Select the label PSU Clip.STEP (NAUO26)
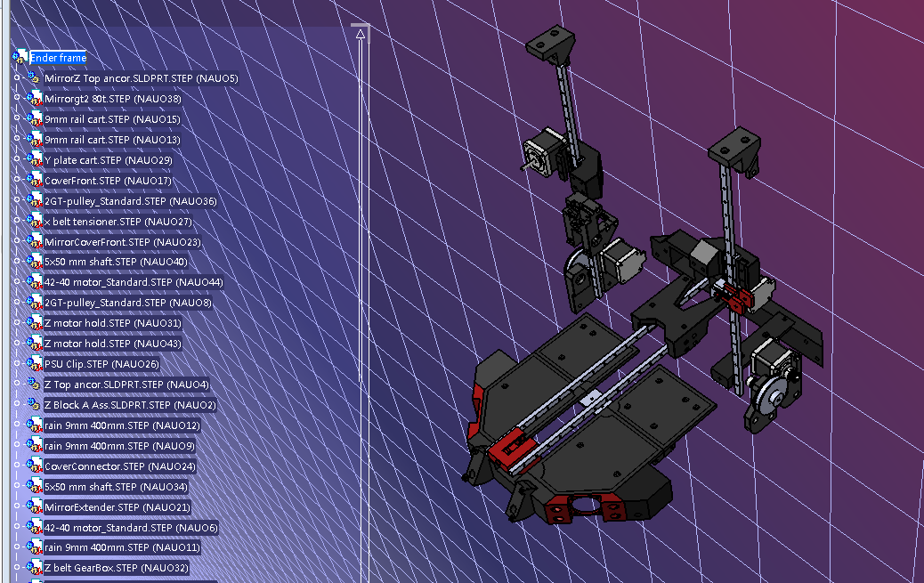This screenshot has width=924, height=583. tap(102, 364)
